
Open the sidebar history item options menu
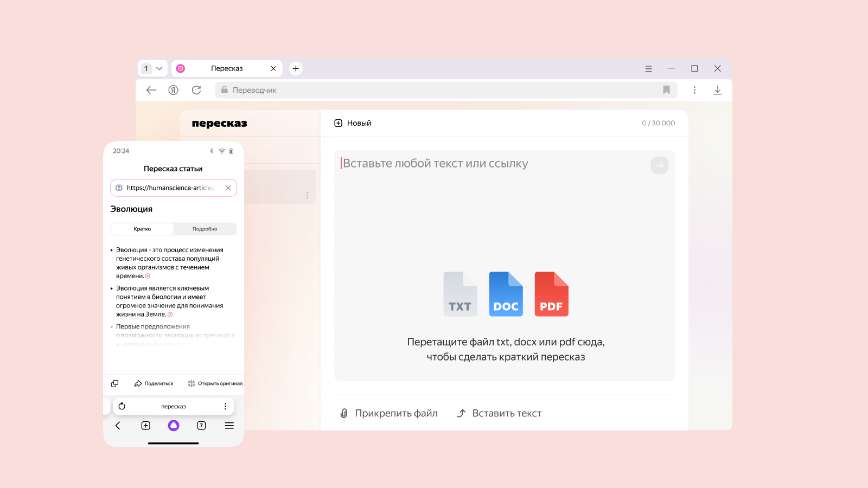pos(307,195)
